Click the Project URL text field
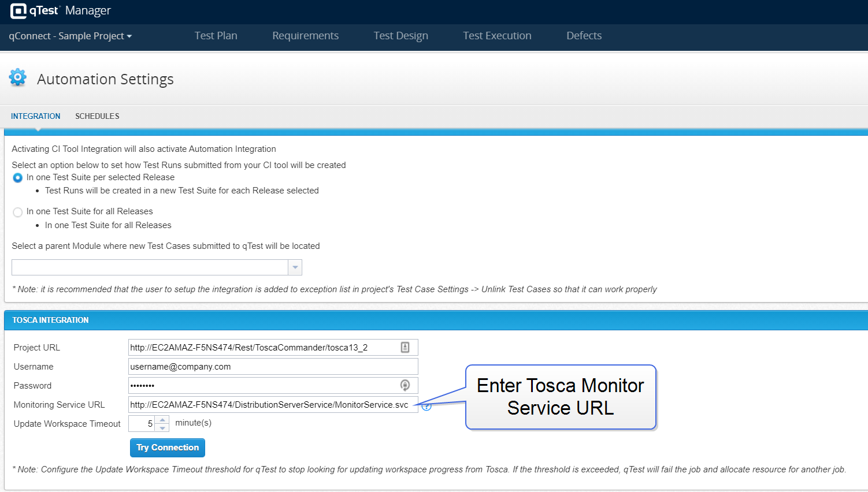This screenshot has width=868, height=492. pyautogui.click(x=263, y=348)
